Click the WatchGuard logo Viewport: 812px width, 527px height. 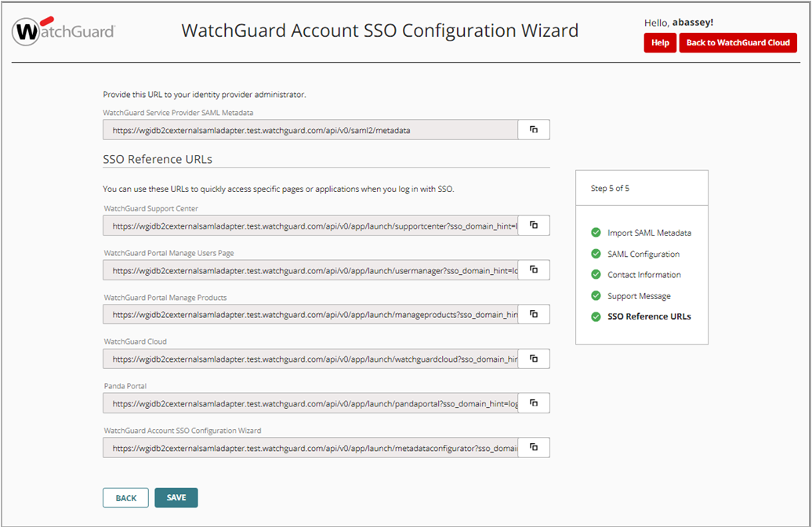[64, 31]
